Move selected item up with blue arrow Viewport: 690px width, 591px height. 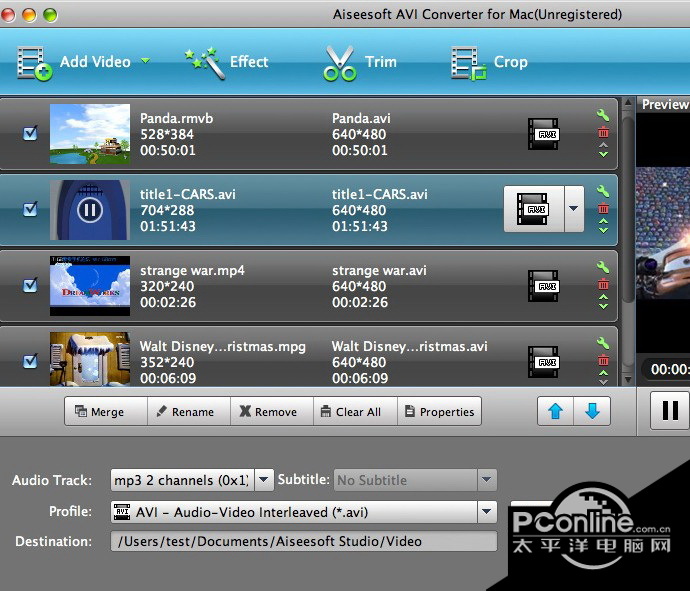[555, 411]
